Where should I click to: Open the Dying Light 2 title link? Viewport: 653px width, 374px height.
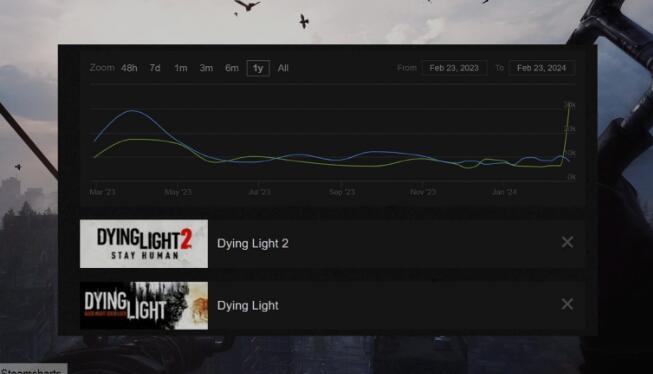coord(253,244)
